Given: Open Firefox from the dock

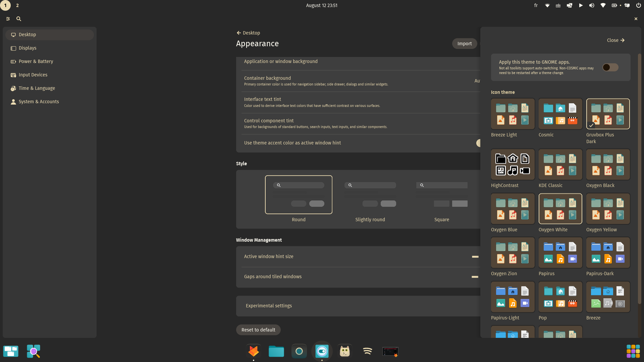Looking at the screenshot, I should [254, 351].
